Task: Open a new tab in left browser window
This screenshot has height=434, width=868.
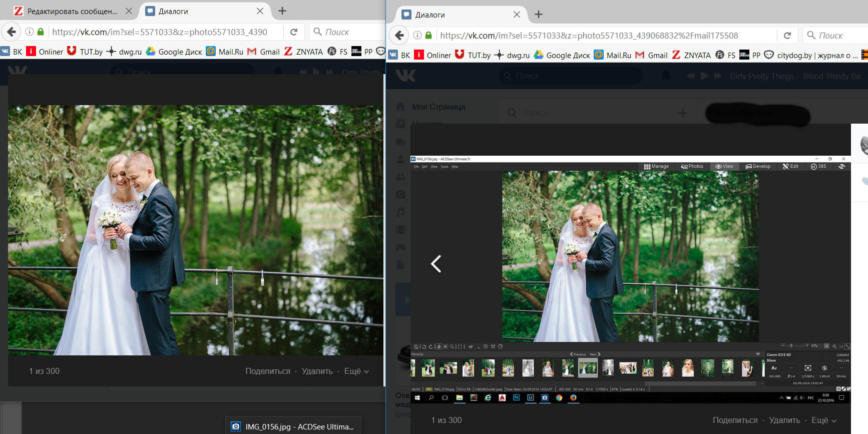Action: pyautogui.click(x=282, y=11)
